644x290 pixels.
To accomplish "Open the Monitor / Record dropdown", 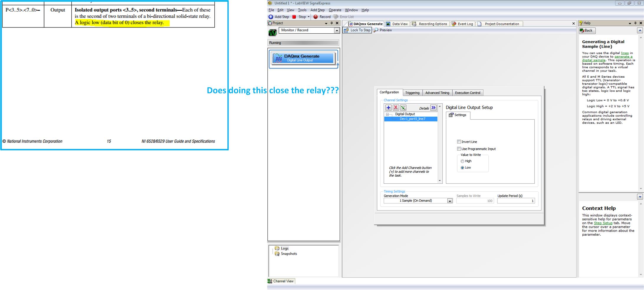I will (336, 30).
